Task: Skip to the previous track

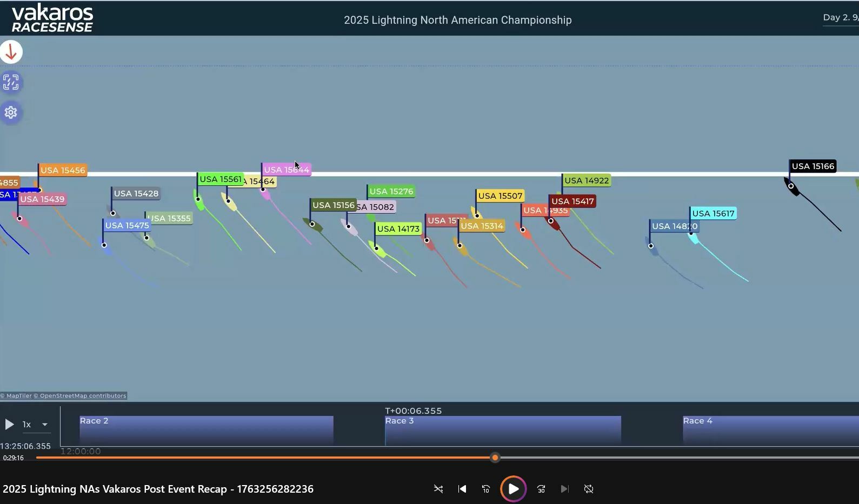Action: tap(462, 489)
